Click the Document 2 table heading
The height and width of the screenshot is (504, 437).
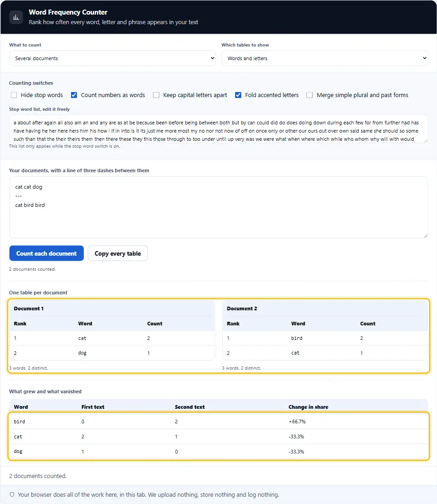[242, 309]
